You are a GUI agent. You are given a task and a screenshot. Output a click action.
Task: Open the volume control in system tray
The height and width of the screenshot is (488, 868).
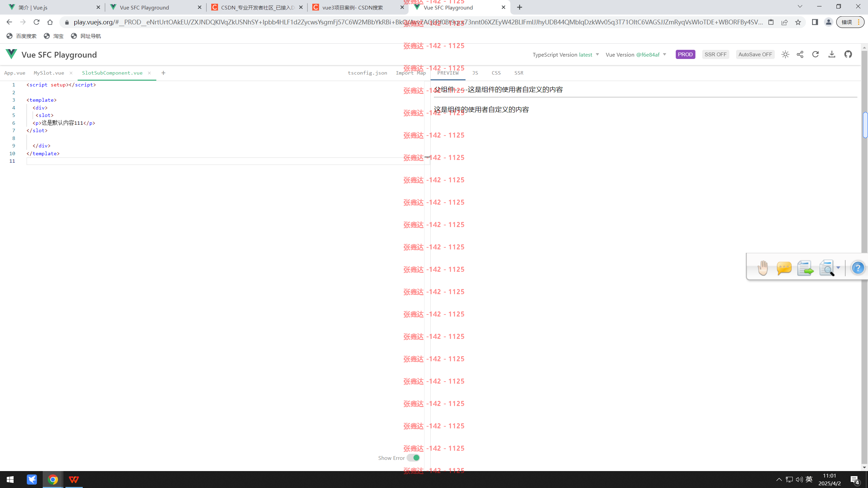(x=799, y=479)
